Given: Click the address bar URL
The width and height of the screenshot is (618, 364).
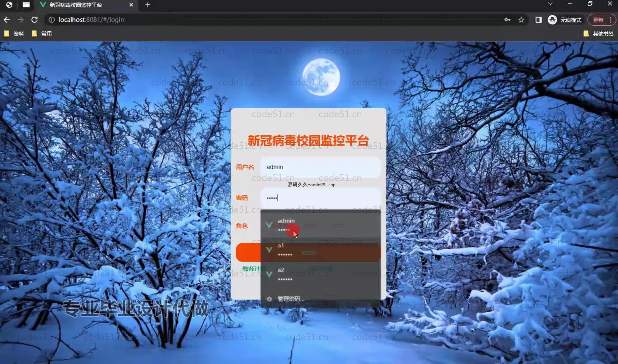Looking at the screenshot, I should click(x=91, y=20).
